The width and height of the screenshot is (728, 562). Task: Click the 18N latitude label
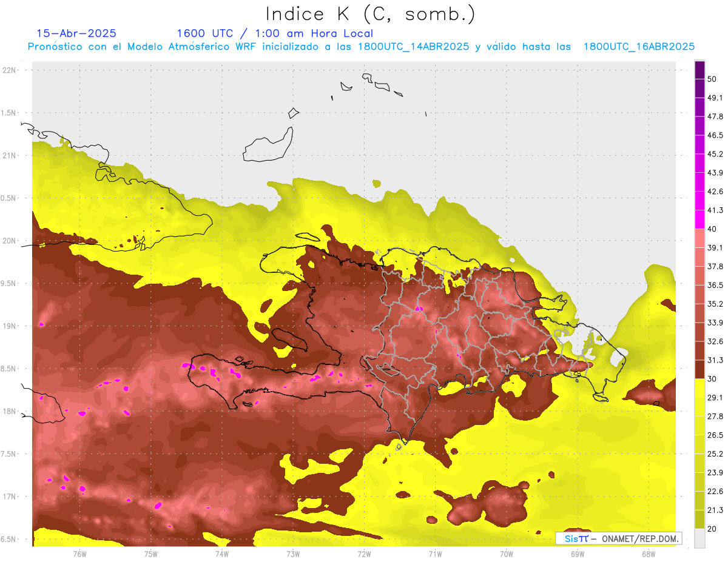point(9,411)
